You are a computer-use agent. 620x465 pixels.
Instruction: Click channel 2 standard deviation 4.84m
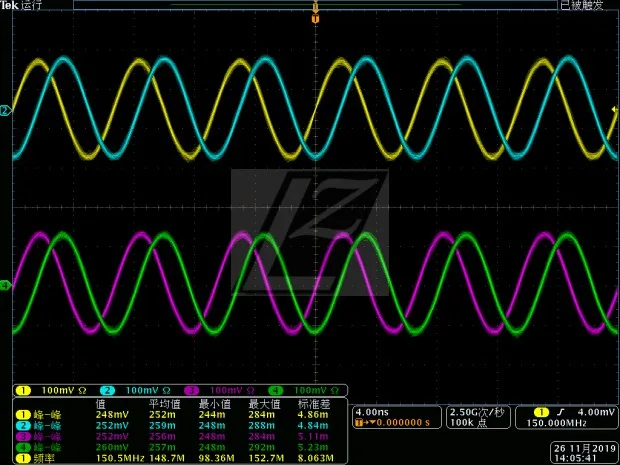click(313, 426)
